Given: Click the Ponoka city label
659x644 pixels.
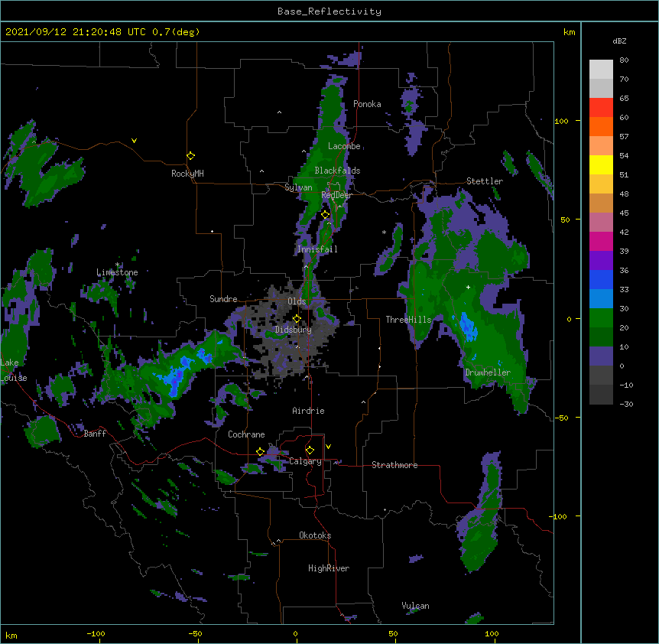Looking at the screenshot, I should coord(367,104).
